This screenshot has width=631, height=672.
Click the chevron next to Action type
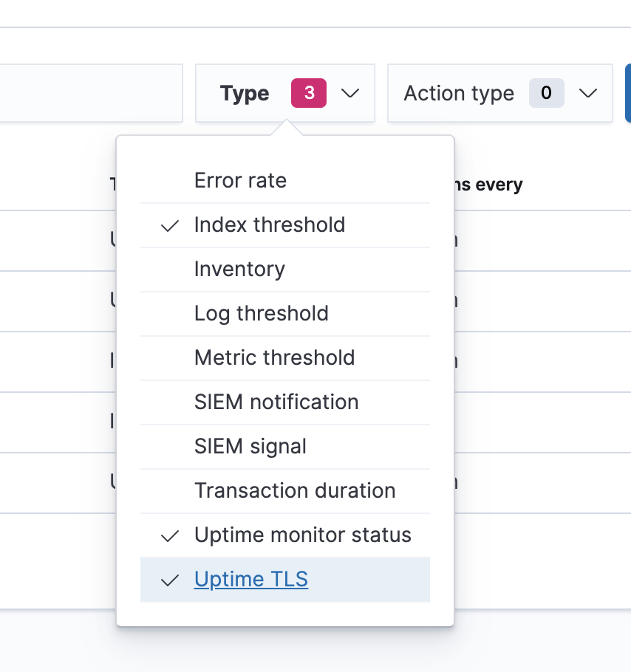pyautogui.click(x=589, y=93)
